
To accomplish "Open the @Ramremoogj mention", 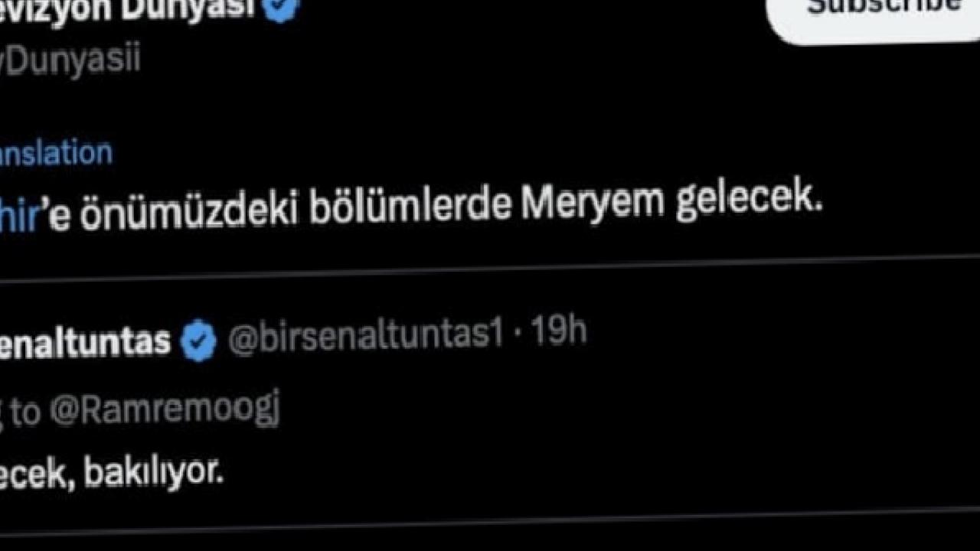I will tap(165, 410).
